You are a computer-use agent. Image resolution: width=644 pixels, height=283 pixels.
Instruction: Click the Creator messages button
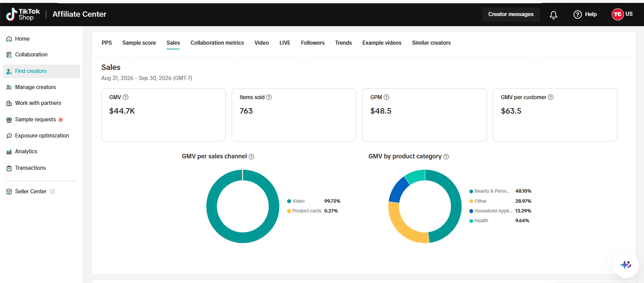pyautogui.click(x=511, y=15)
